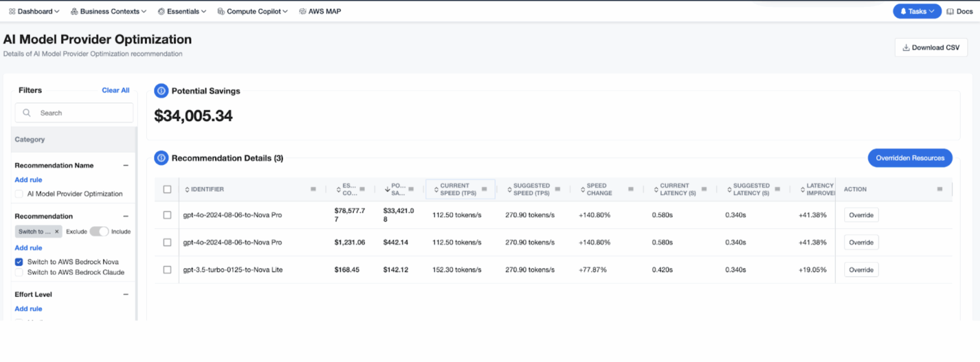The image size is (980, 362).
Task: Click the Docs book icon
Action: pos(950,11)
